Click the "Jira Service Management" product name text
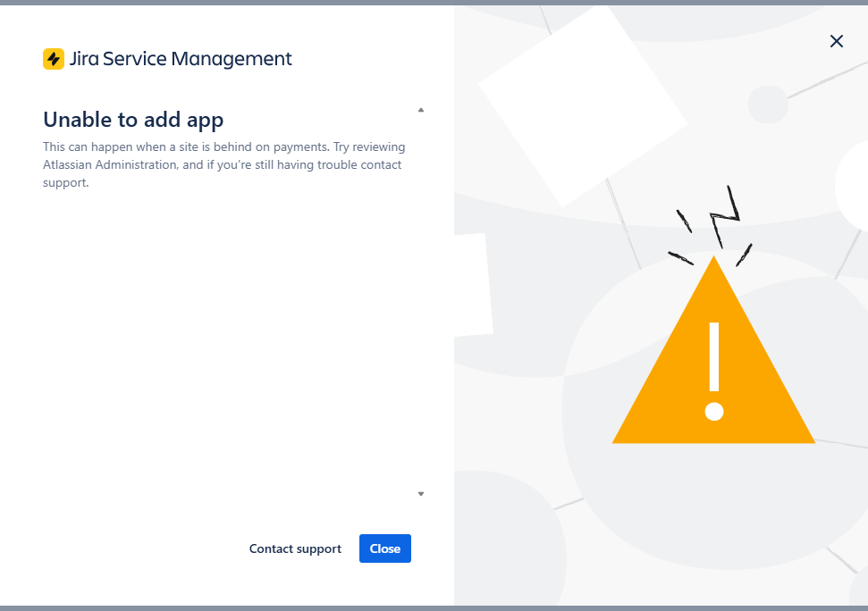This screenshot has height=611, width=868. pos(181,59)
